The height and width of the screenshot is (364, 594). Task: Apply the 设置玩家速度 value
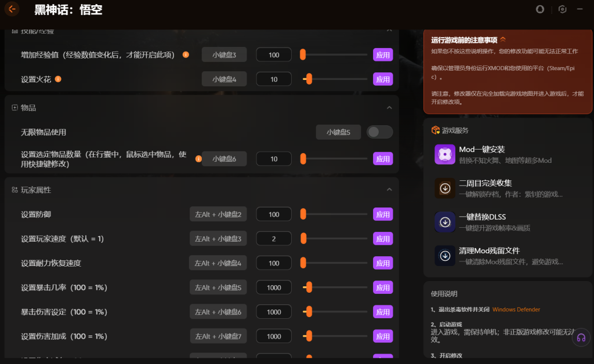point(383,239)
